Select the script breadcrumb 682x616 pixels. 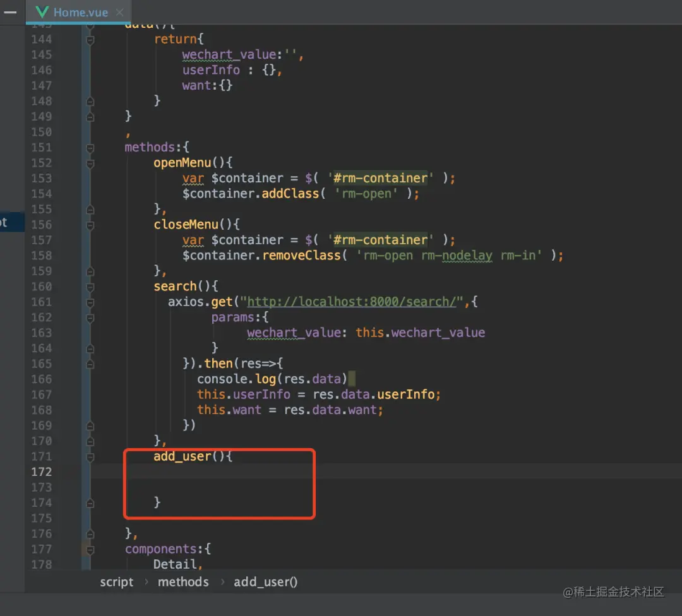(x=117, y=582)
